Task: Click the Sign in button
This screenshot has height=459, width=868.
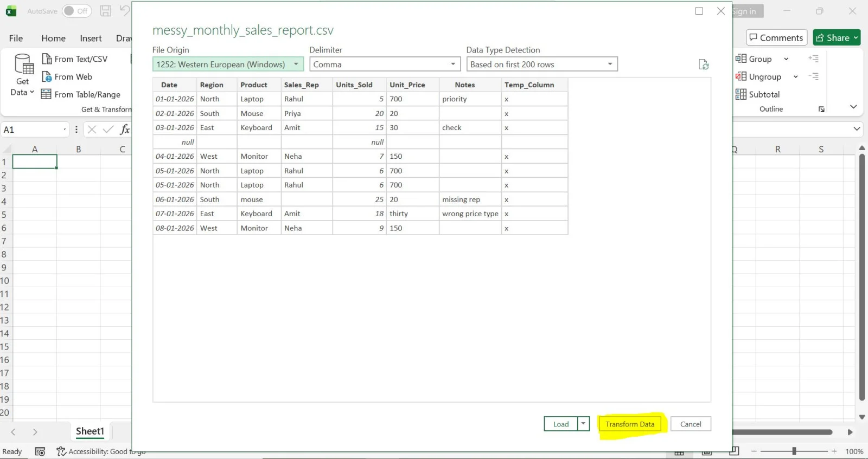Action: [x=747, y=11]
